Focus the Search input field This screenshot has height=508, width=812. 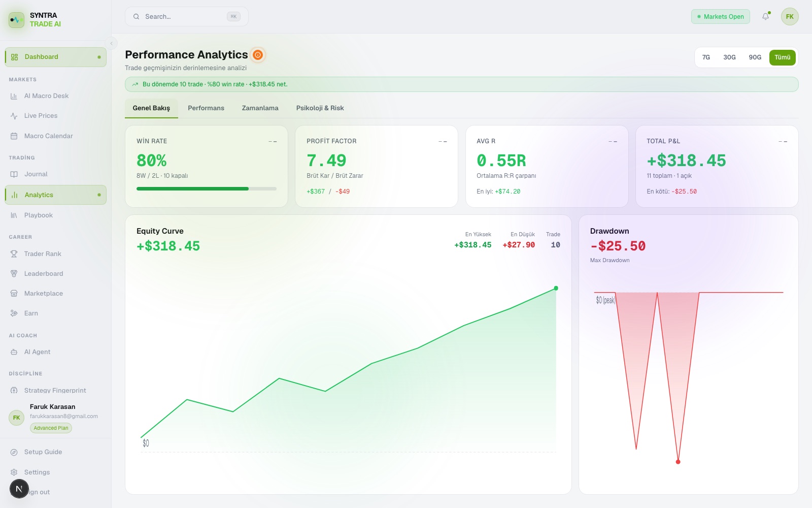(187, 17)
